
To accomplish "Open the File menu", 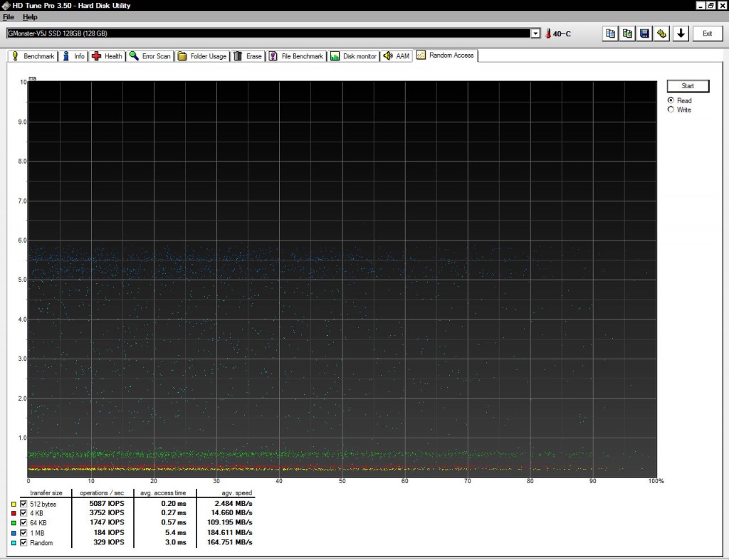I will pyautogui.click(x=9, y=17).
